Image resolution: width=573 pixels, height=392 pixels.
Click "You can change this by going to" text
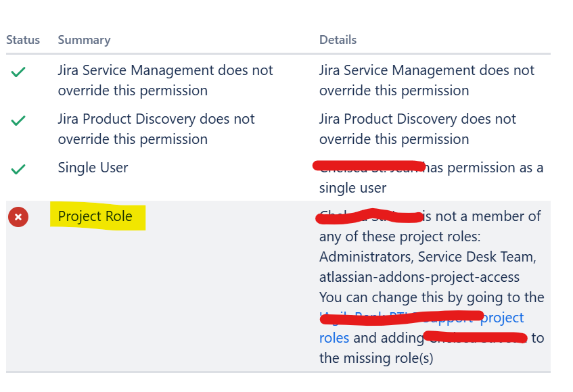pyautogui.click(x=431, y=297)
